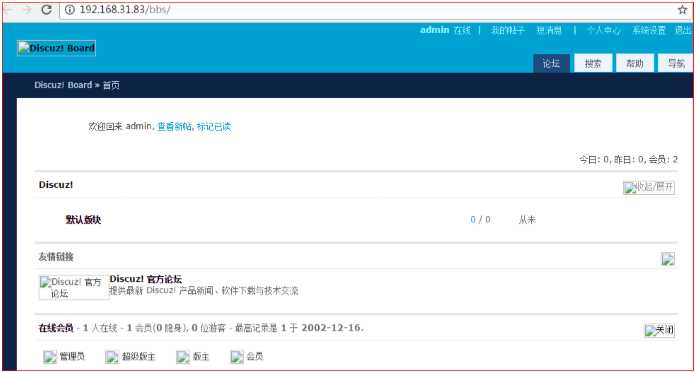The image size is (696, 372).
Task: Click the 在线会员 heading link
Action: point(56,328)
